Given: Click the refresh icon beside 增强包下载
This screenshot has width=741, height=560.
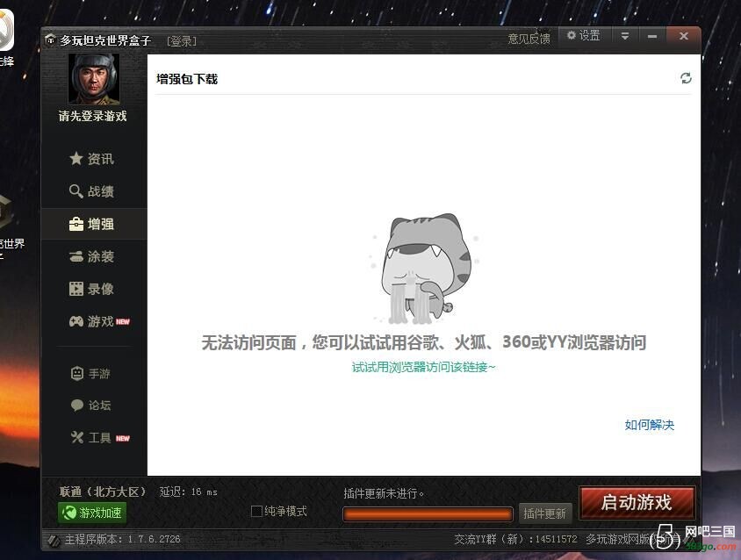Looking at the screenshot, I should [686, 78].
